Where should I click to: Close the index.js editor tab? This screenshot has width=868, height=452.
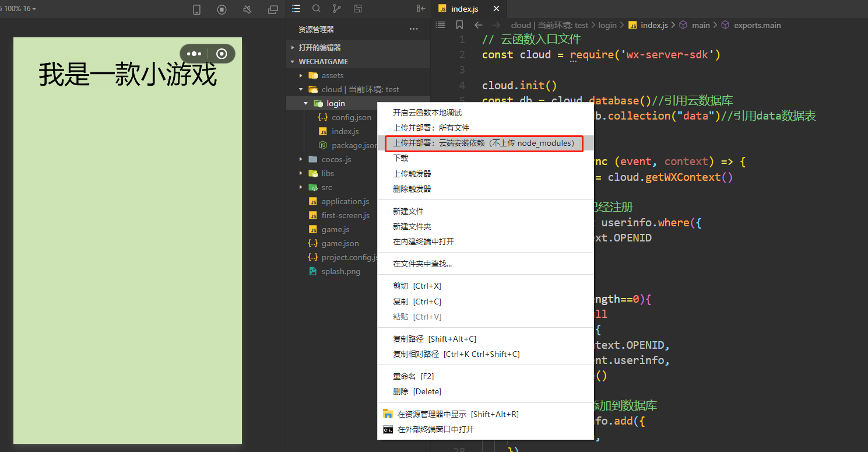[497, 9]
